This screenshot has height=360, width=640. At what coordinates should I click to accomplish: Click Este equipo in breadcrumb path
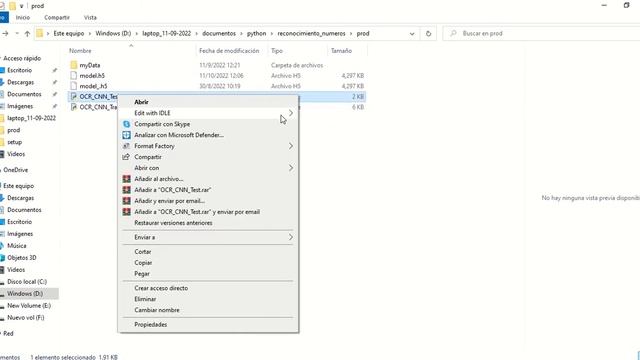tap(69, 33)
